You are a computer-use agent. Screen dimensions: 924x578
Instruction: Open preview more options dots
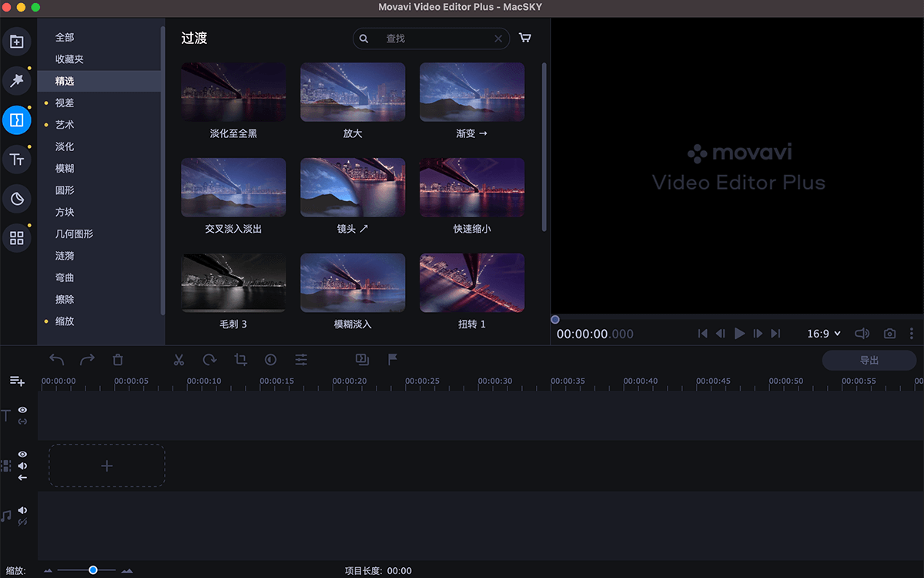click(912, 334)
